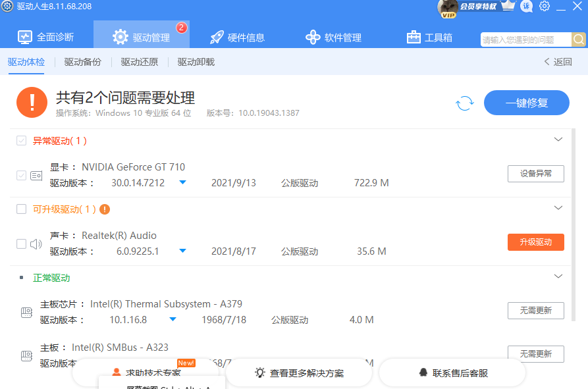Click the 异常驱动( 1 ) header text

[60, 141]
